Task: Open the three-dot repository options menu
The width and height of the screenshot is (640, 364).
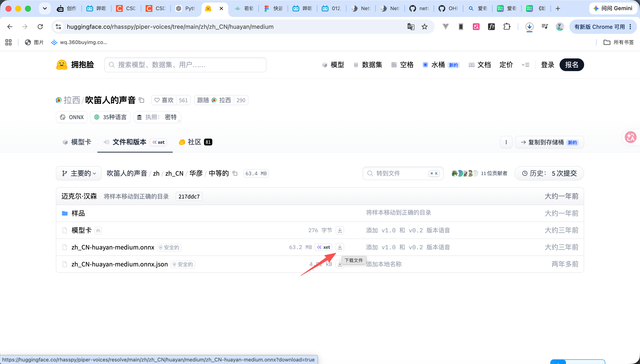Action: pyautogui.click(x=506, y=142)
